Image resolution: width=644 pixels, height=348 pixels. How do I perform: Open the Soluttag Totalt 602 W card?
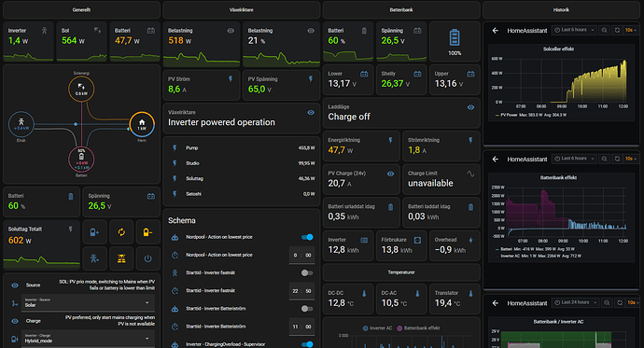(41, 245)
